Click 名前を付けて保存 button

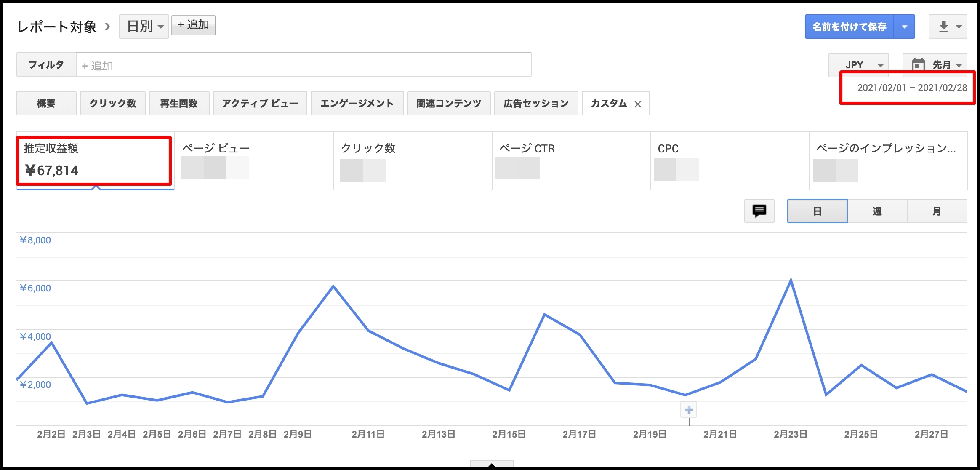coord(849,27)
